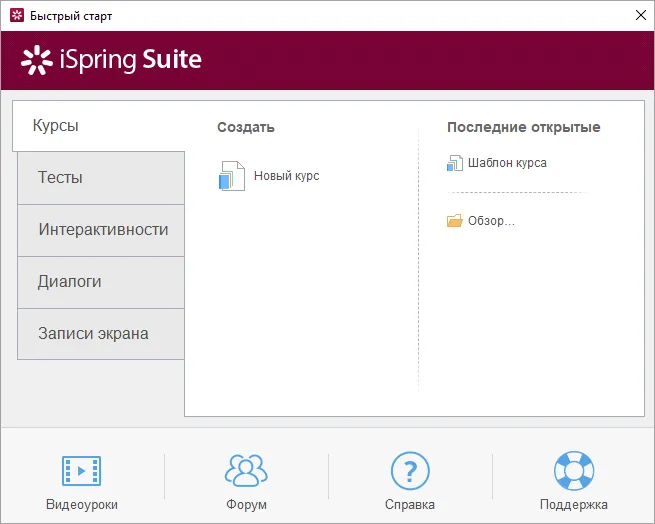
Task: Open the Forum people icon
Action: pyautogui.click(x=246, y=470)
